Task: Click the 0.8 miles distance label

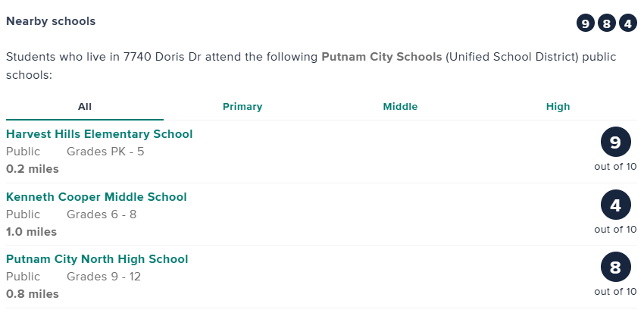Action: 32,294
